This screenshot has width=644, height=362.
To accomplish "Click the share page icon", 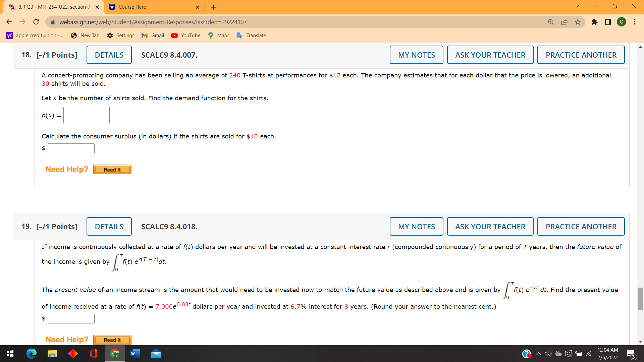I will coord(564,22).
